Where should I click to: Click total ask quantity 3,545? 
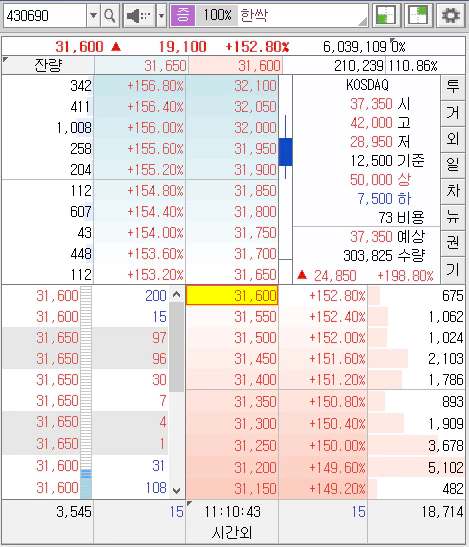pos(74,512)
